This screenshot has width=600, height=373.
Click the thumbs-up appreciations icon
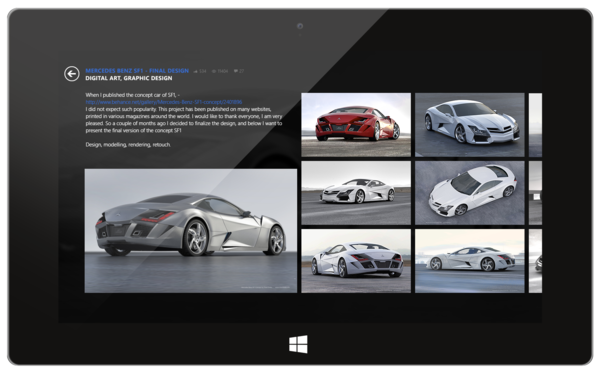coord(196,71)
